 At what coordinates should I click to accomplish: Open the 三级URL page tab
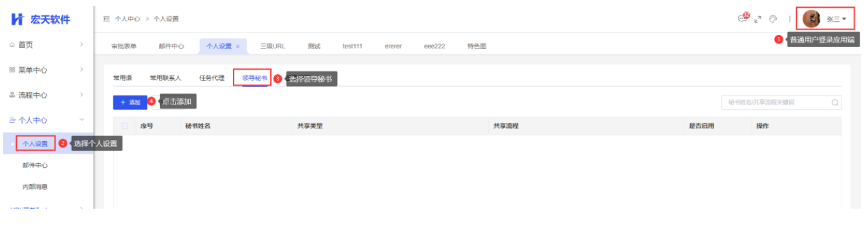(x=272, y=47)
